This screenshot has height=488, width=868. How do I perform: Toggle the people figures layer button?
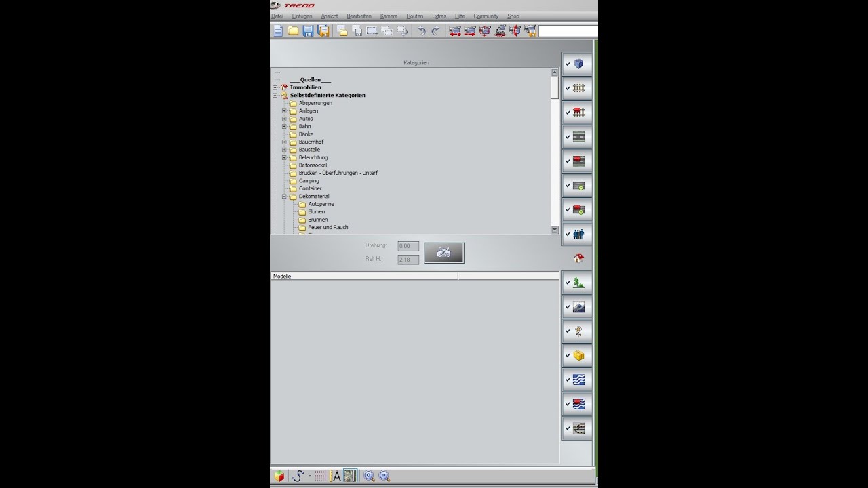pyautogui.click(x=577, y=234)
